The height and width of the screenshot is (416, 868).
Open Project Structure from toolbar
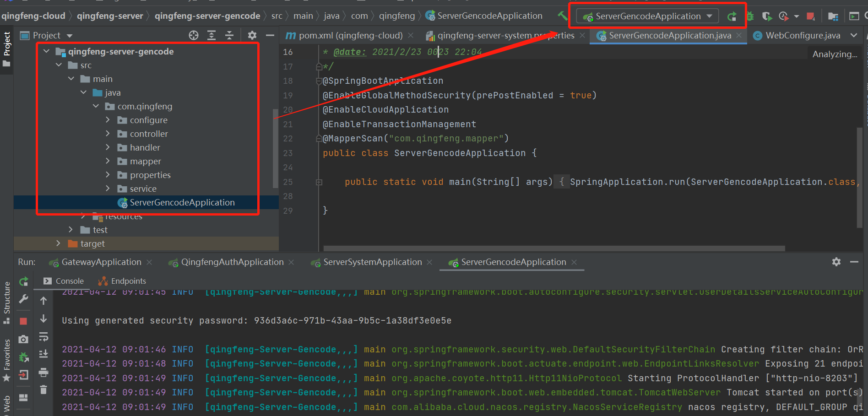pyautogui.click(x=833, y=16)
